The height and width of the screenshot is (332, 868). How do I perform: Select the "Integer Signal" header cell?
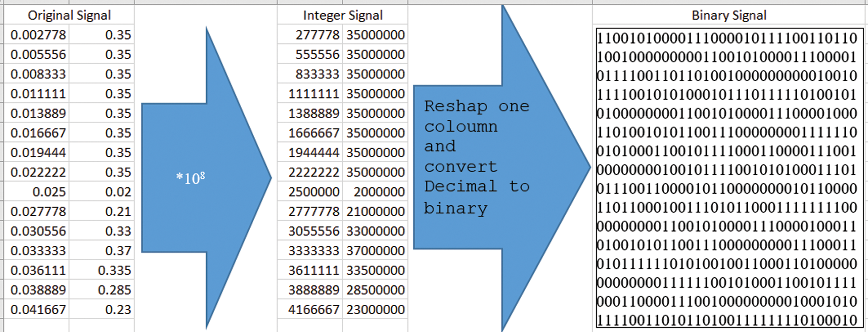tap(342, 15)
